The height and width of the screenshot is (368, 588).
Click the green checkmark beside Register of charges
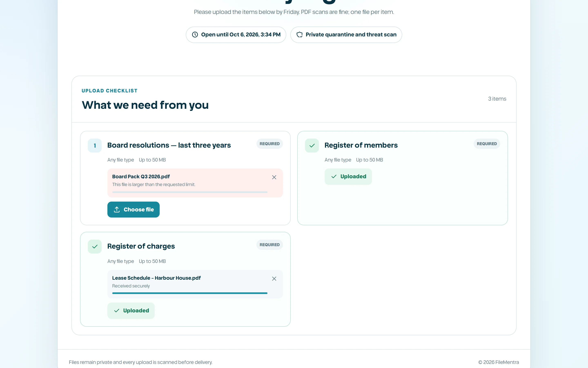[x=95, y=247]
